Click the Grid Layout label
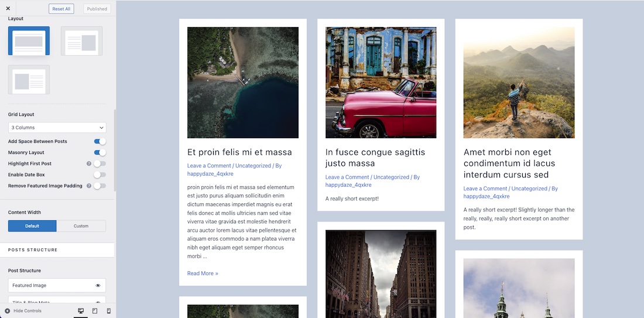Viewport: 644px width, 318px height. point(21,115)
